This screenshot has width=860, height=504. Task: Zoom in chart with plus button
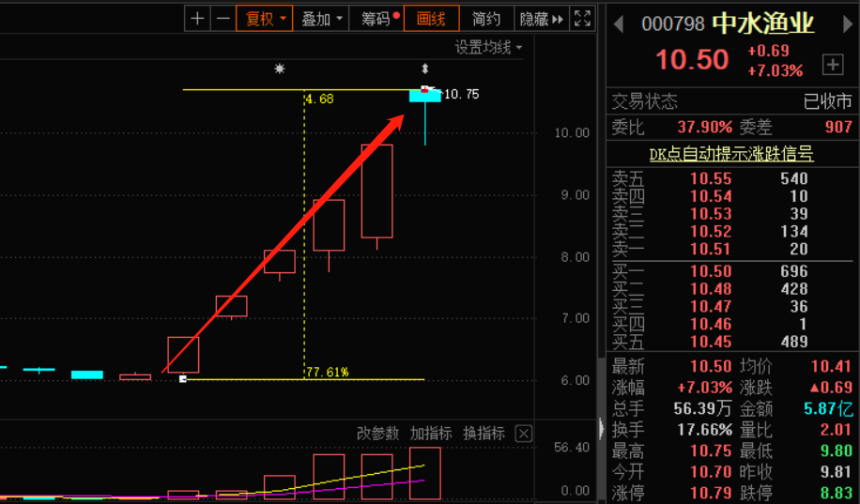[x=197, y=19]
